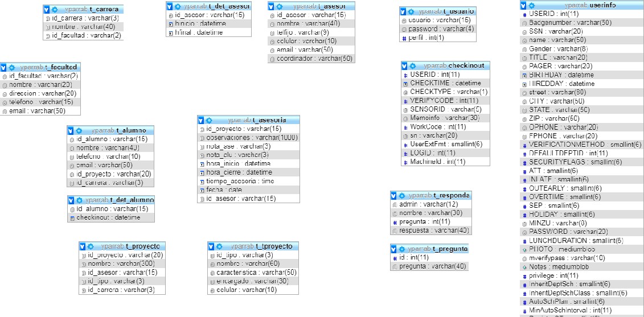Collapse the t_det_asesor table columns
Screen dimensions: 644x317
[x=170, y=6]
